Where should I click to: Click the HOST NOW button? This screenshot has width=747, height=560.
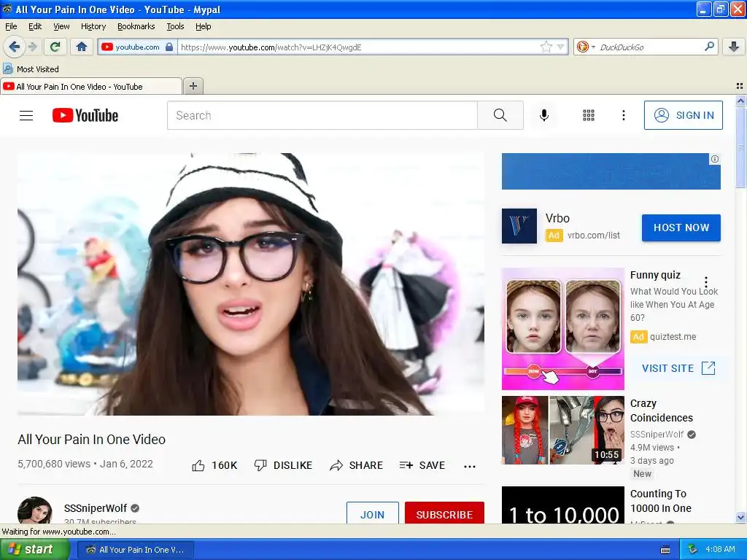pos(681,227)
